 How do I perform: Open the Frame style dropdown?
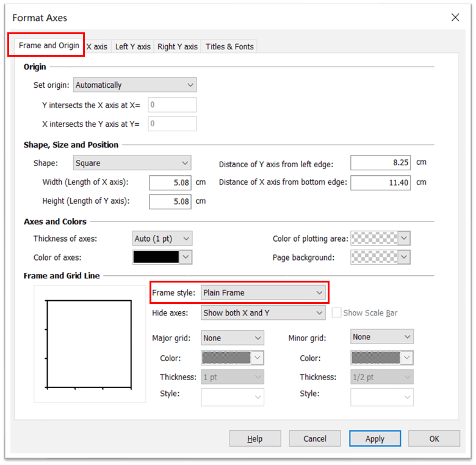263,293
